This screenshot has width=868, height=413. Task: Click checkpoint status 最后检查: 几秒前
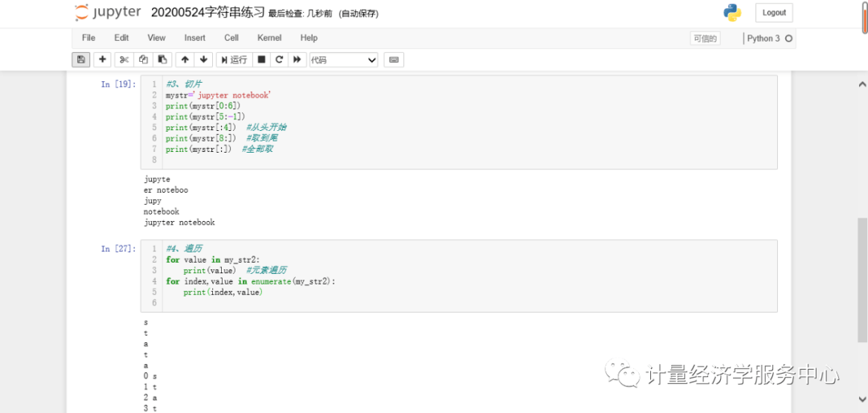pos(300,14)
